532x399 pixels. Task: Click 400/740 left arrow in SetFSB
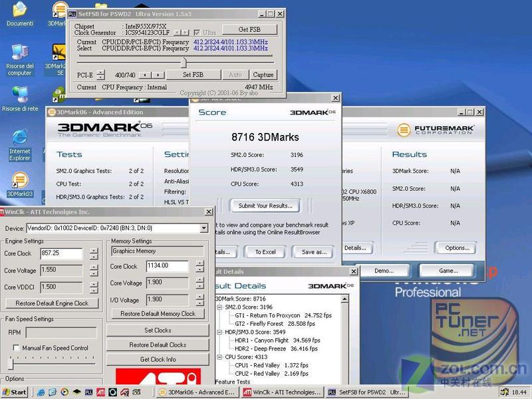[145, 75]
